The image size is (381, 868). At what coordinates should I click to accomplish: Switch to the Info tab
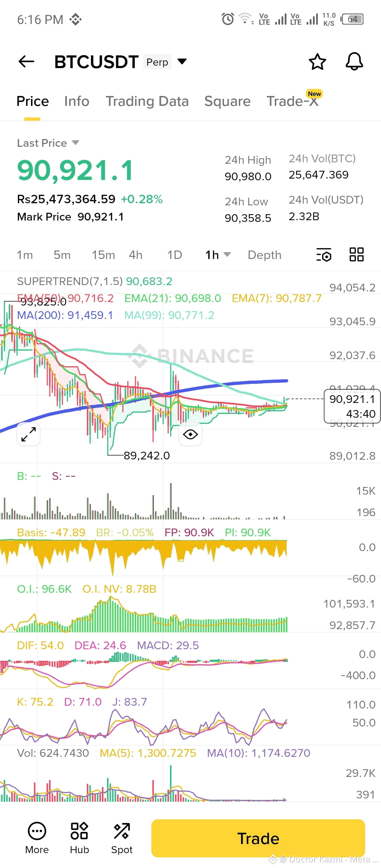(x=77, y=101)
